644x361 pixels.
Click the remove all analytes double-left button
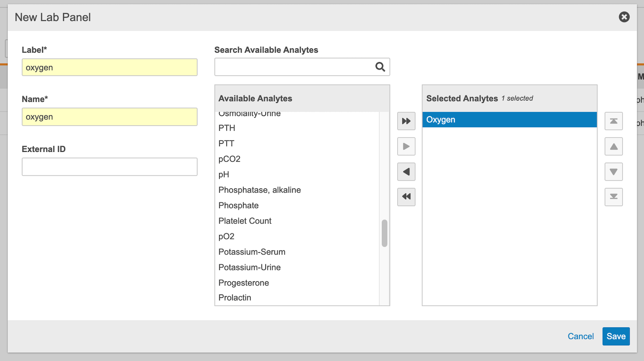coord(406,197)
